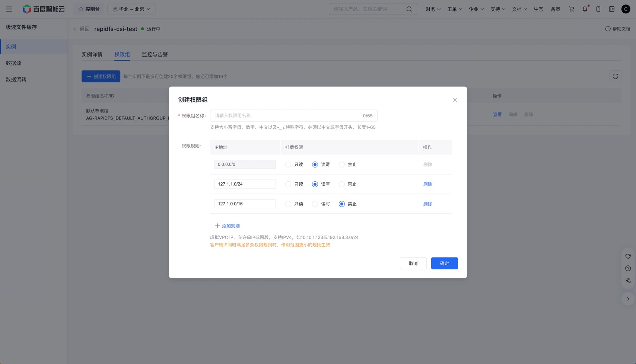Click the 确定 button in the dialog
This screenshot has height=364, width=636.
[444, 263]
